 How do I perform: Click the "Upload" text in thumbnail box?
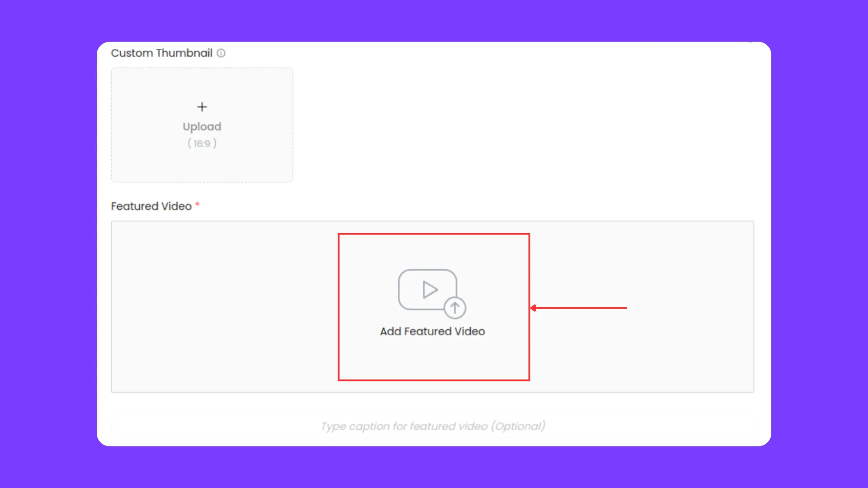tap(202, 127)
